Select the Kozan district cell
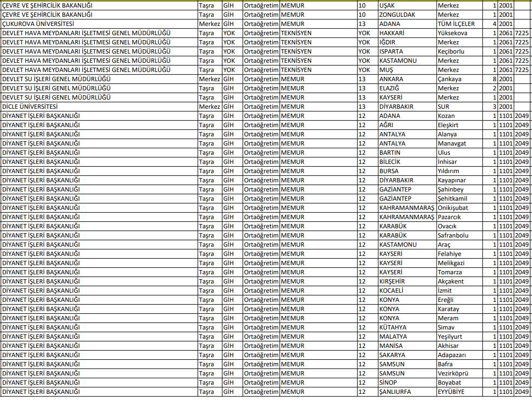The height and width of the screenshot is (402, 532). [x=459, y=116]
